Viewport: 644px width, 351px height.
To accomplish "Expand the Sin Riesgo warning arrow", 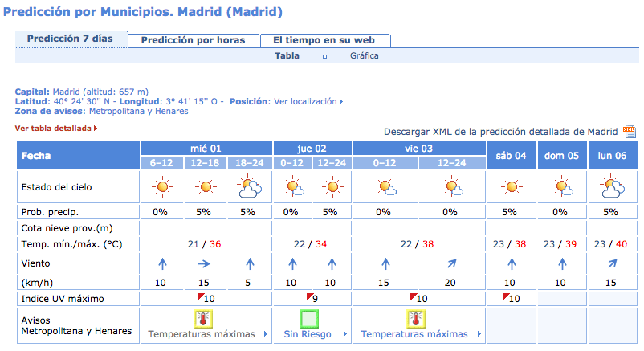I will pos(344,334).
